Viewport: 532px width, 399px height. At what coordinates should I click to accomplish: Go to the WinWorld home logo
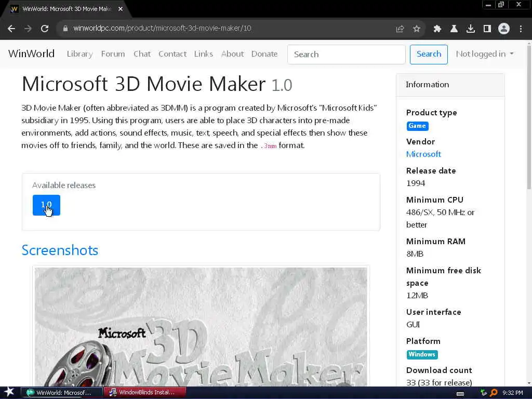pos(31,54)
